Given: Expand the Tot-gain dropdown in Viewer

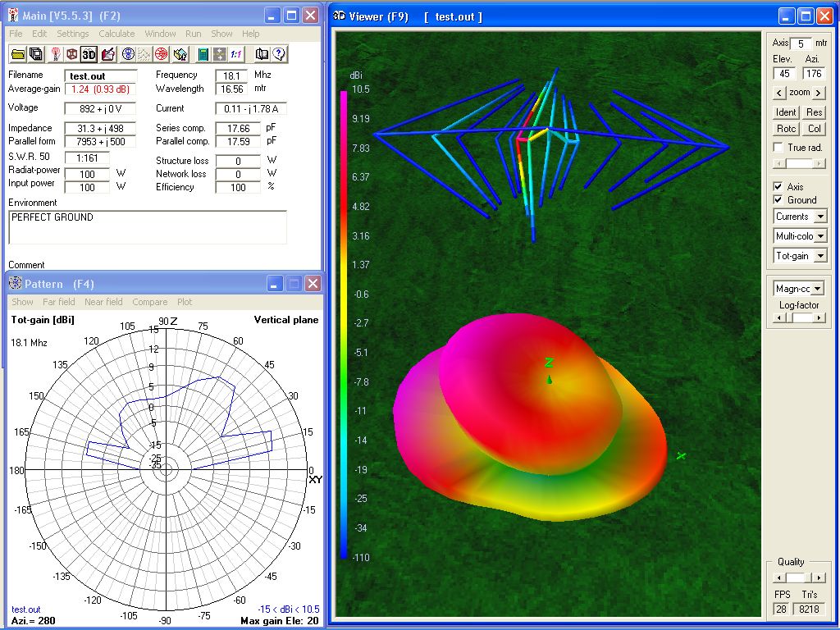Looking at the screenshot, I should [819, 256].
